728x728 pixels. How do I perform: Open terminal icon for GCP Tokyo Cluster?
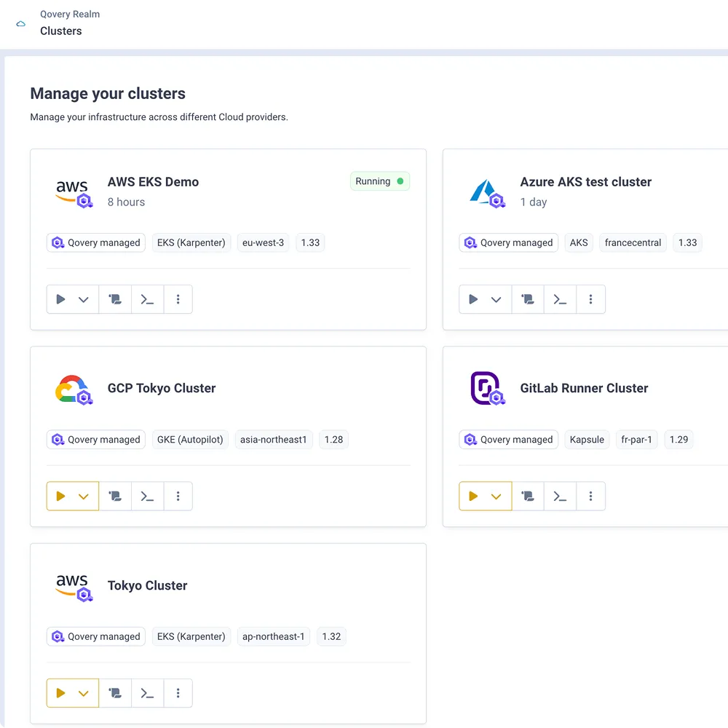[147, 496]
